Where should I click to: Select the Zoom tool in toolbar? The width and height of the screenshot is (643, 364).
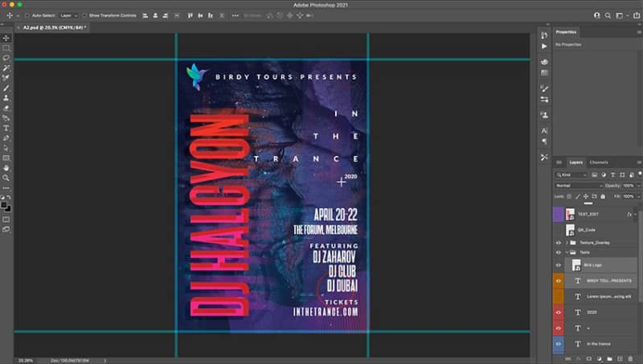point(6,178)
